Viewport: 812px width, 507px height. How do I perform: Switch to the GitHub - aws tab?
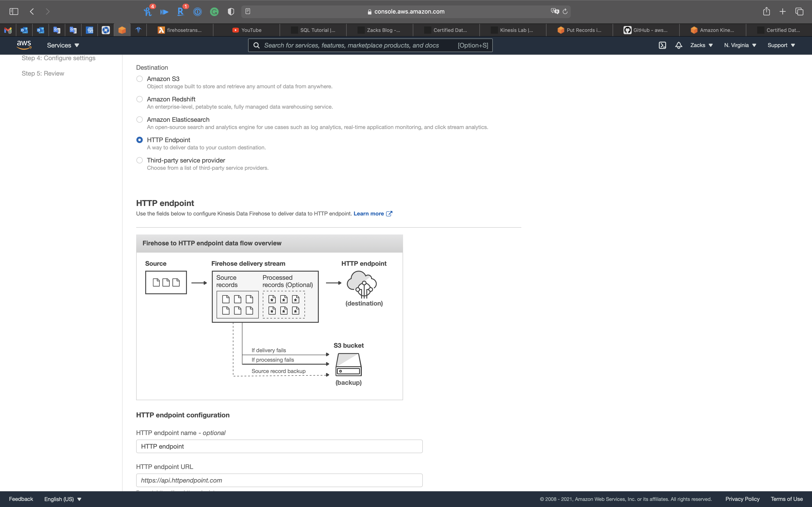646,30
